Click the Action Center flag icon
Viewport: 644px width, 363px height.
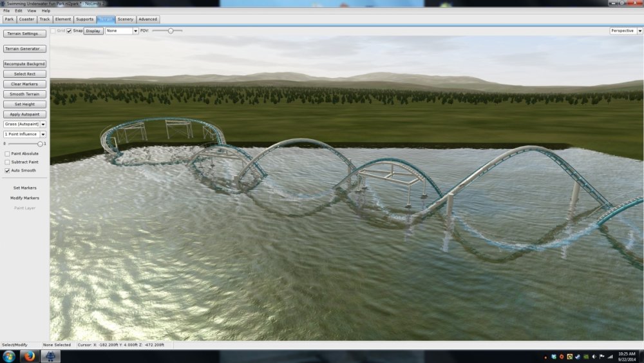point(601,357)
